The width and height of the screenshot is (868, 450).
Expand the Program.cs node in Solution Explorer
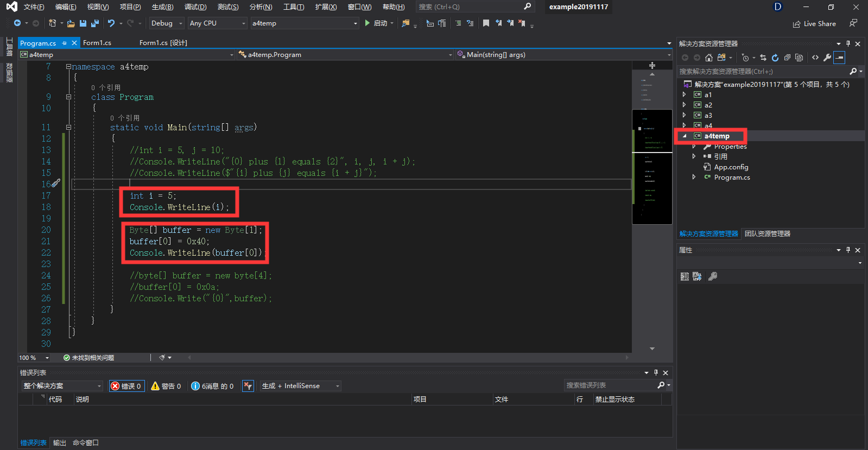pos(694,178)
